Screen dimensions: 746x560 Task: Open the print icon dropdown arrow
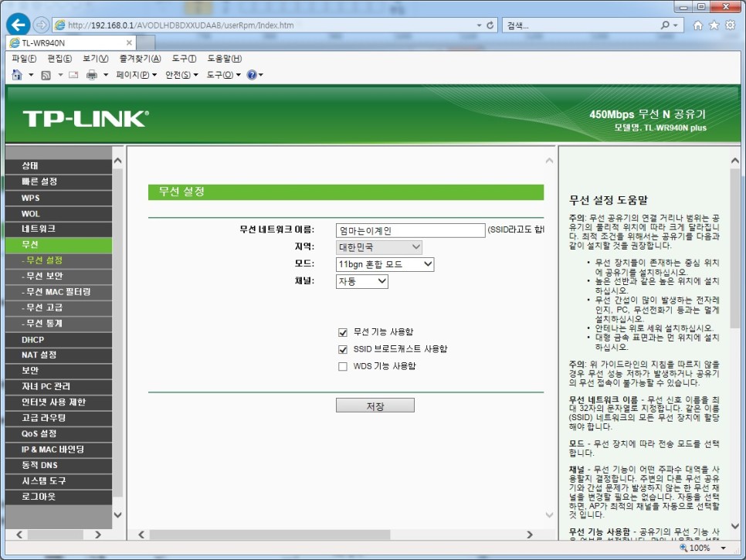106,75
